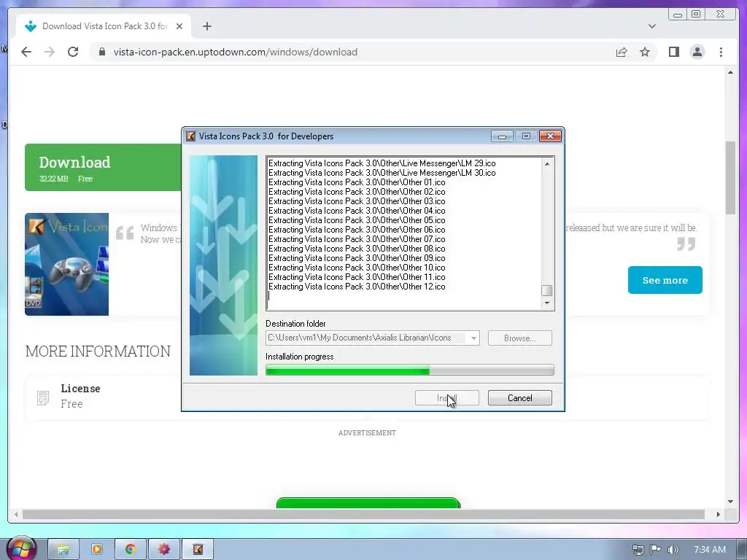Select the Download Vista Icon Pack tab

coord(104,26)
